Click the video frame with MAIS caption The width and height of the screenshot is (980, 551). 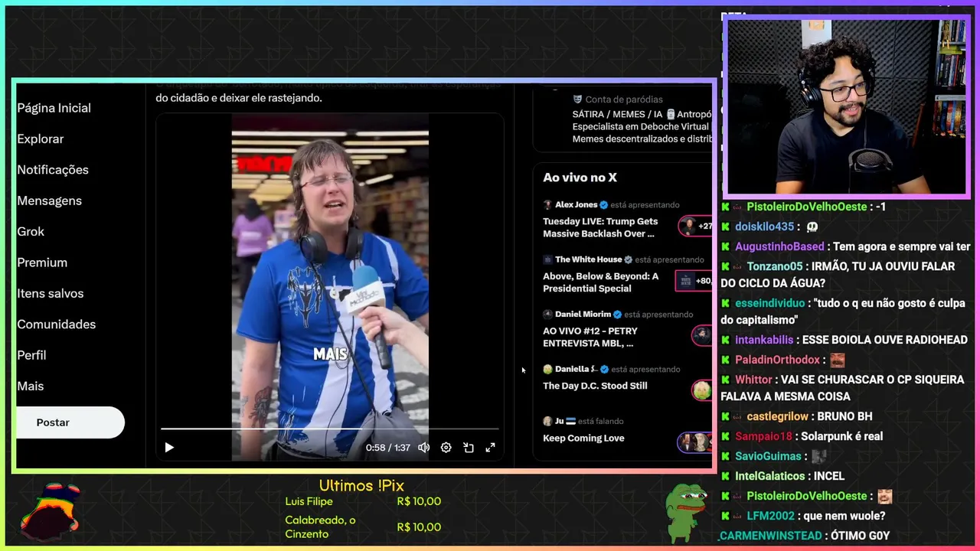click(330, 287)
